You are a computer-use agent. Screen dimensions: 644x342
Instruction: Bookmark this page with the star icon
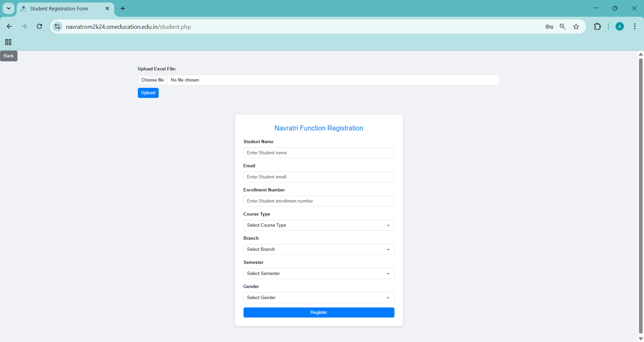576,27
